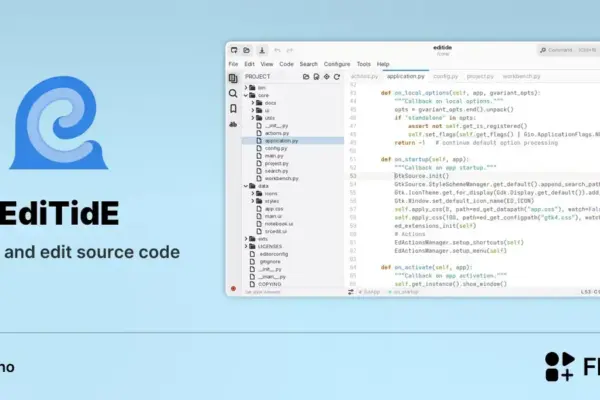Image resolution: width=600 pixels, height=400 pixels.
Task: Click the redo arrow icon
Action: [x=290, y=50]
